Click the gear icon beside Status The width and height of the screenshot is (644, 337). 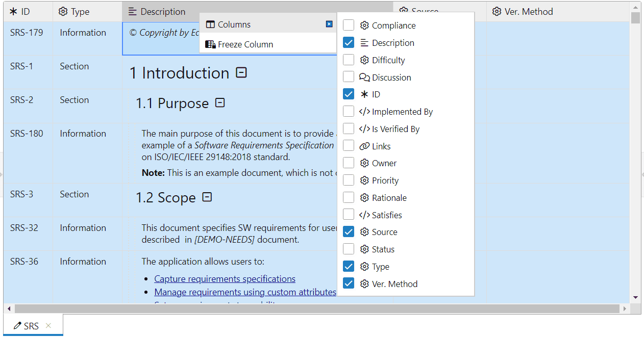pyautogui.click(x=364, y=249)
